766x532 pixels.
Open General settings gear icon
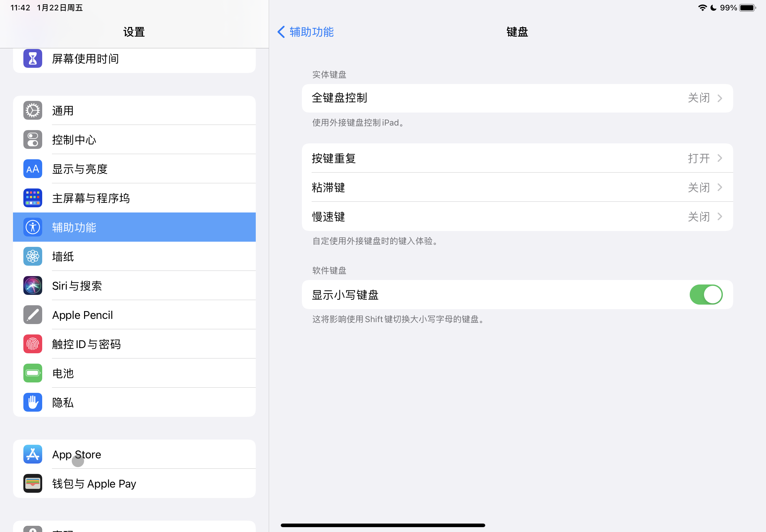click(x=33, y=110)
